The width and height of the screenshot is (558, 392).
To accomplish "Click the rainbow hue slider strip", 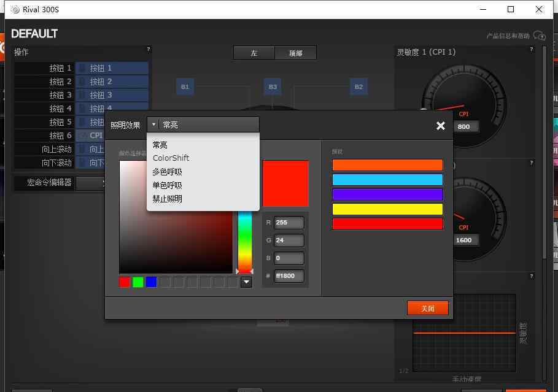I will coord(245,242).
